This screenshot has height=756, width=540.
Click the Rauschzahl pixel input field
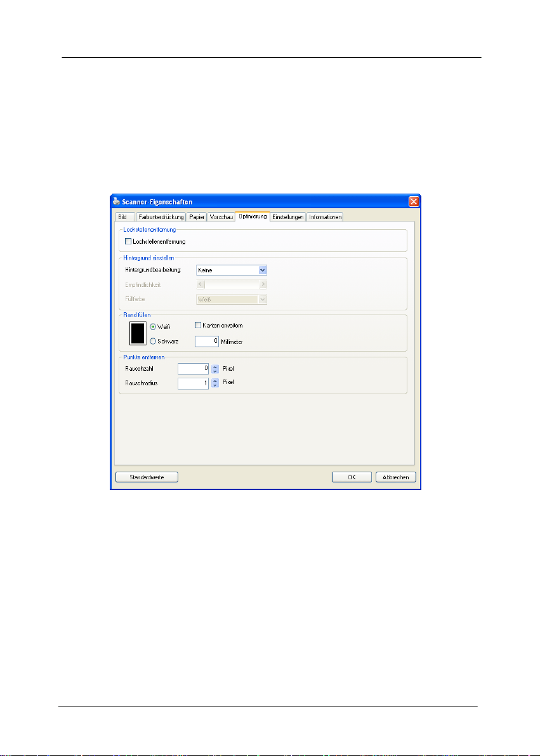click(x=193, y=369)
